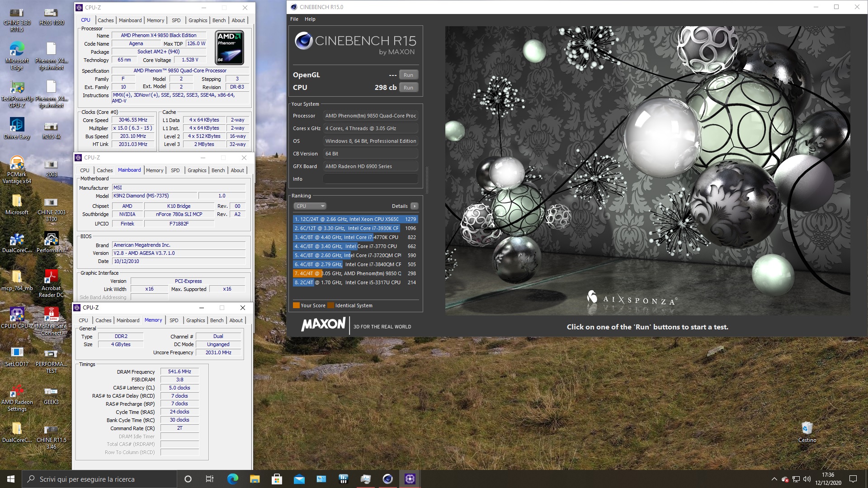Open Cortana circle on the taskbar
The image size is (868, 488).
coord(188,479)
